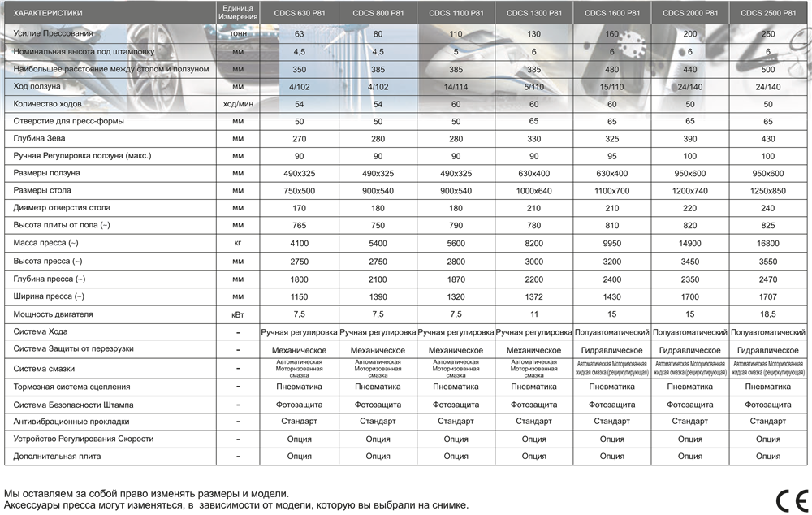
Task: Click the 11 motor power value
Action: (x=534, y=314)
